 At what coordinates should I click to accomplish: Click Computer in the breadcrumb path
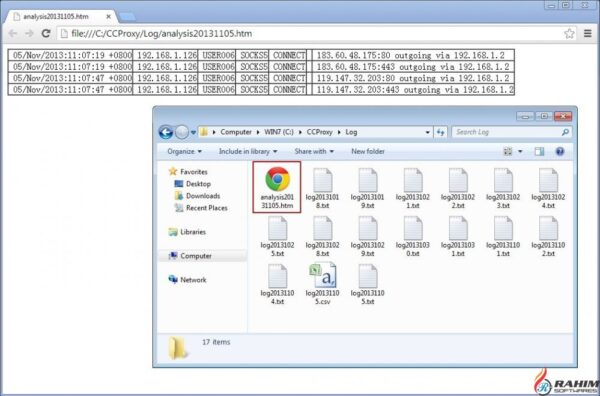pyautogui.click(x=236, y=132)
